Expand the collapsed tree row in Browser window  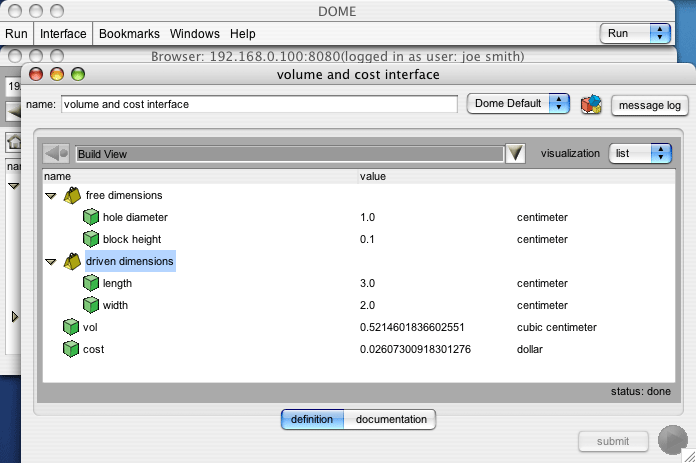point(15,317)
